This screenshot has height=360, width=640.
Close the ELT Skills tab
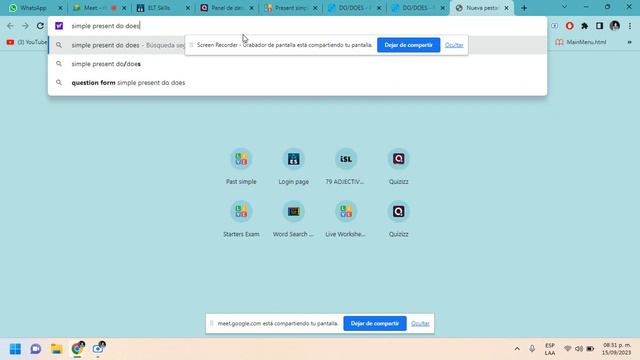point(188,8)
